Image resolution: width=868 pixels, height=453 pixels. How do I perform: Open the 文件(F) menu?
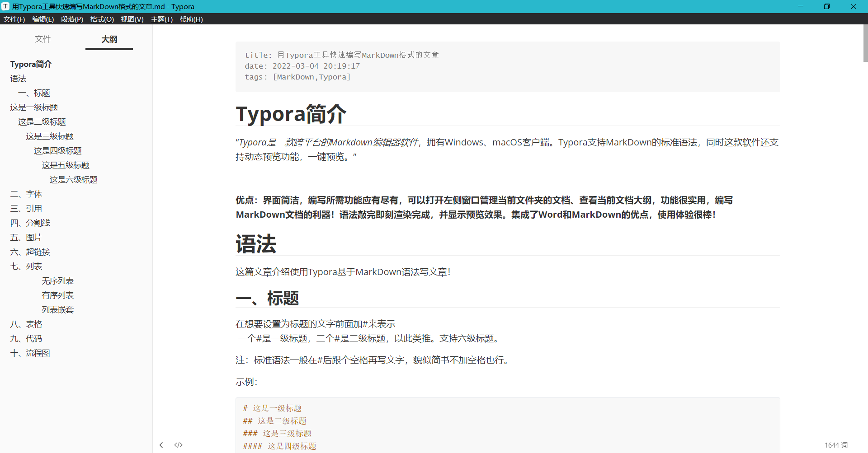[14, 19]
